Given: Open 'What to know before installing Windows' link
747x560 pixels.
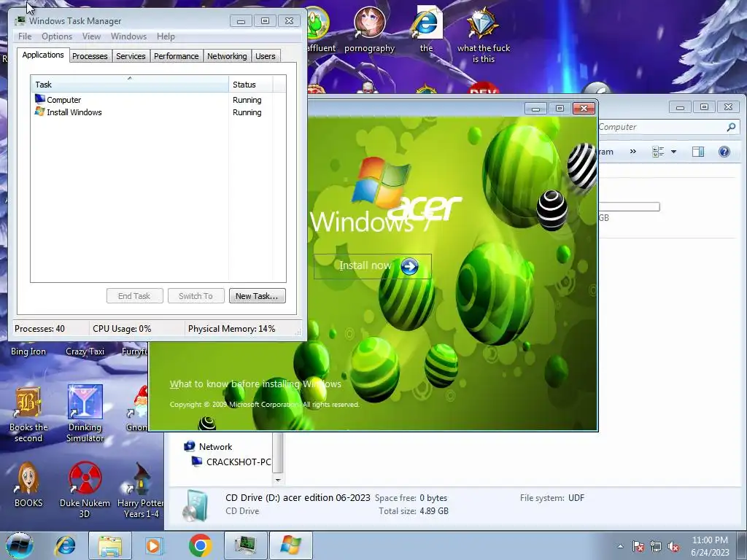Looking at the screenshot, I should pyautogui.click(x=255, y=384).
